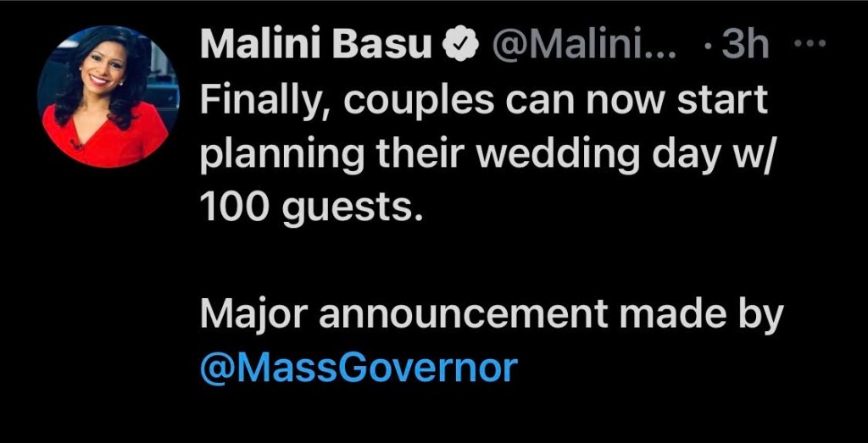Click the line starting with "Finally, couples"
The image size is (868, 443).
484,101
